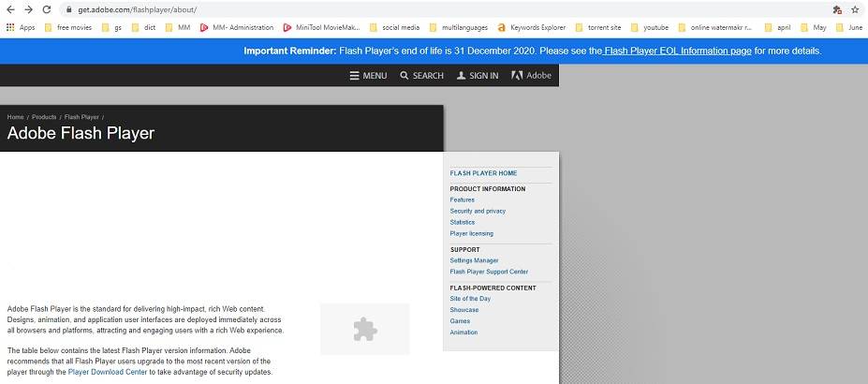This screenshot has width=868, height=384.
Task: Click the browser forward arrow
Action: [28, 9]
